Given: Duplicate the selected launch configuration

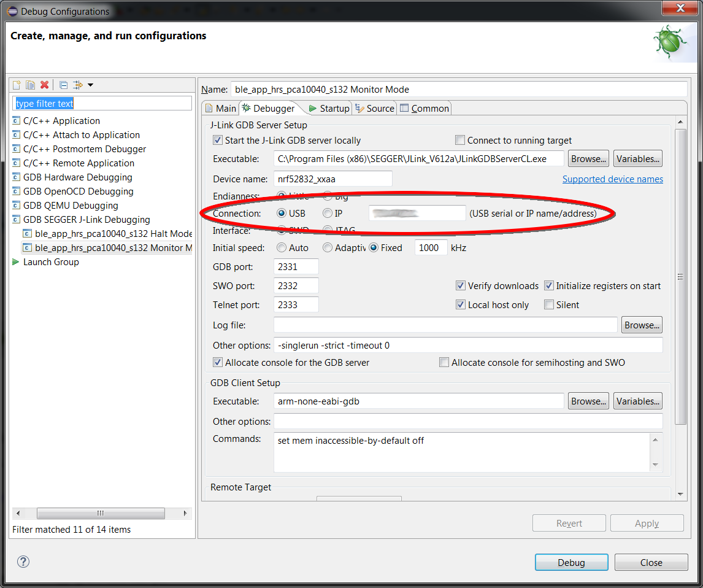Looking at the screenshot, I should coord(30,85).
